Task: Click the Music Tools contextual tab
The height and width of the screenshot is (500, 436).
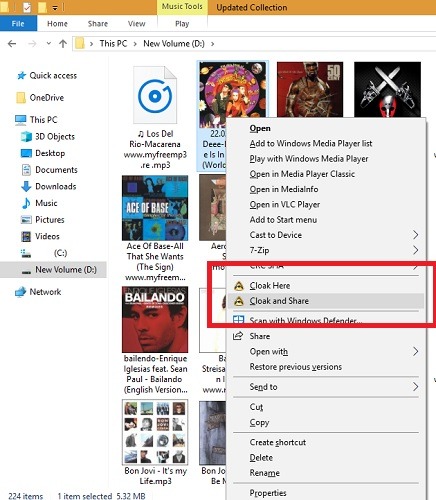Action: tap(182, 6)
